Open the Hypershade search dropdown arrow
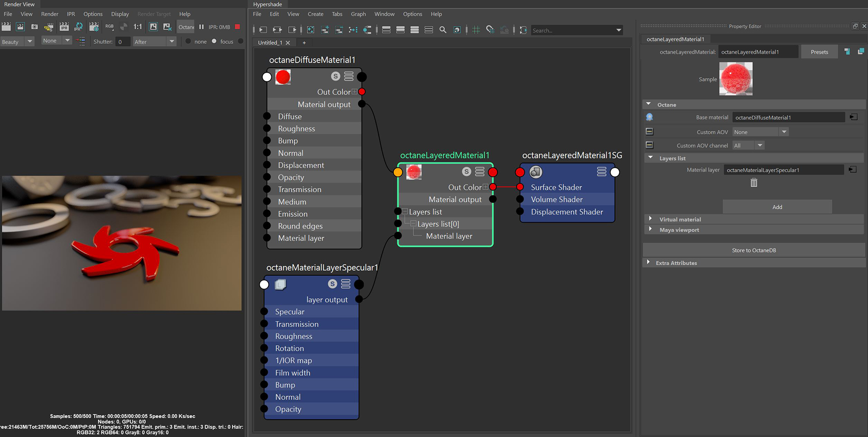Screen dimensions: 868x437 pyautogui.click(x=619, y=30)
